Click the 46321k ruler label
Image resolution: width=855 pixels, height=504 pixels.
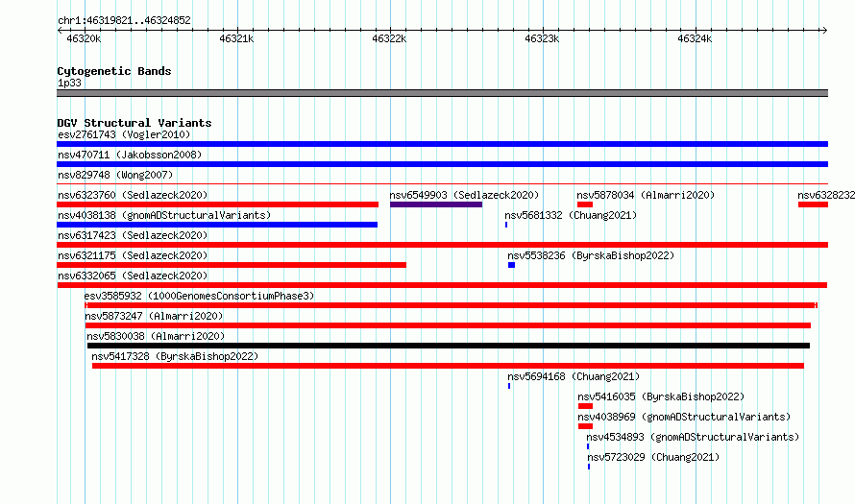[236, 38]
